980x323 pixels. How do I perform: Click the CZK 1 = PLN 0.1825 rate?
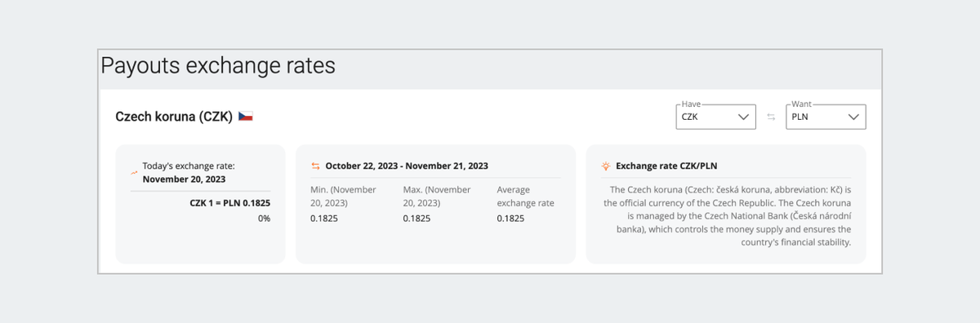pyautogui.click(x=229, y=202)
